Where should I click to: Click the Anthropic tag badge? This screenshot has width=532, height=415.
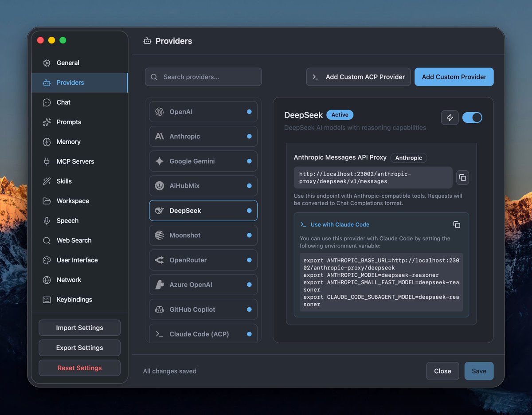pyautogui.click(x=409, y=158)
